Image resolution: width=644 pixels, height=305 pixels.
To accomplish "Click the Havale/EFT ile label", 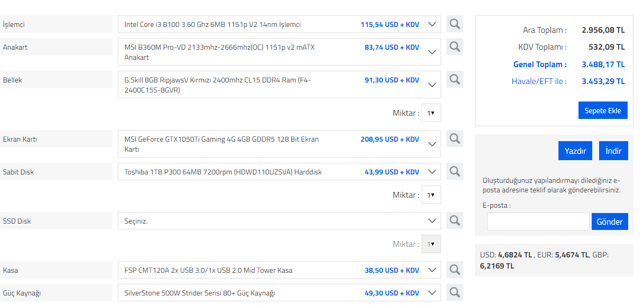I will [x=539, y=81].
